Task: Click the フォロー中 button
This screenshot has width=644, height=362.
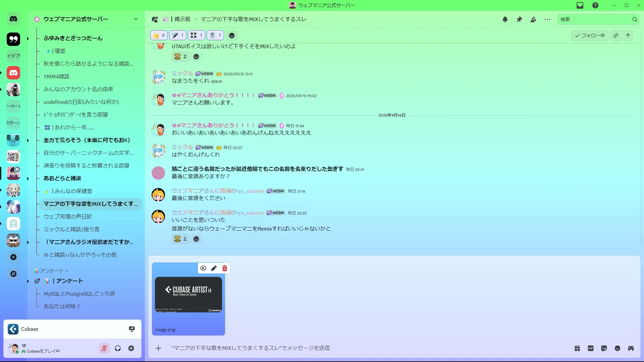Action: click(x=590, y=36)
